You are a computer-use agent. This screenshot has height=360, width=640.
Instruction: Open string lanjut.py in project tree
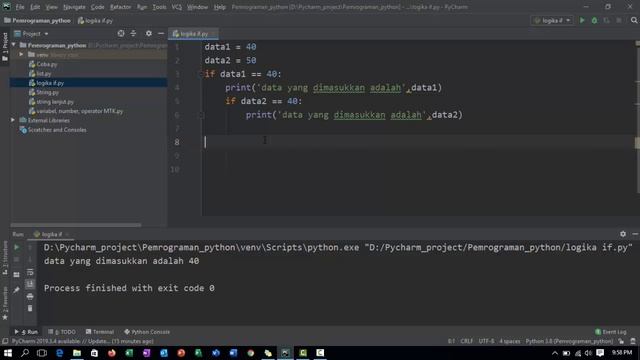pos(51,102)
